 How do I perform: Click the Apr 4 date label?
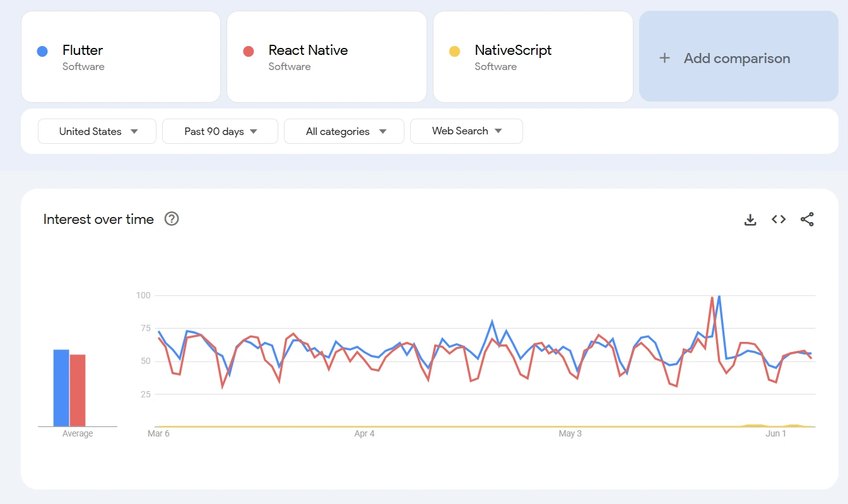(x=365, y=433)
